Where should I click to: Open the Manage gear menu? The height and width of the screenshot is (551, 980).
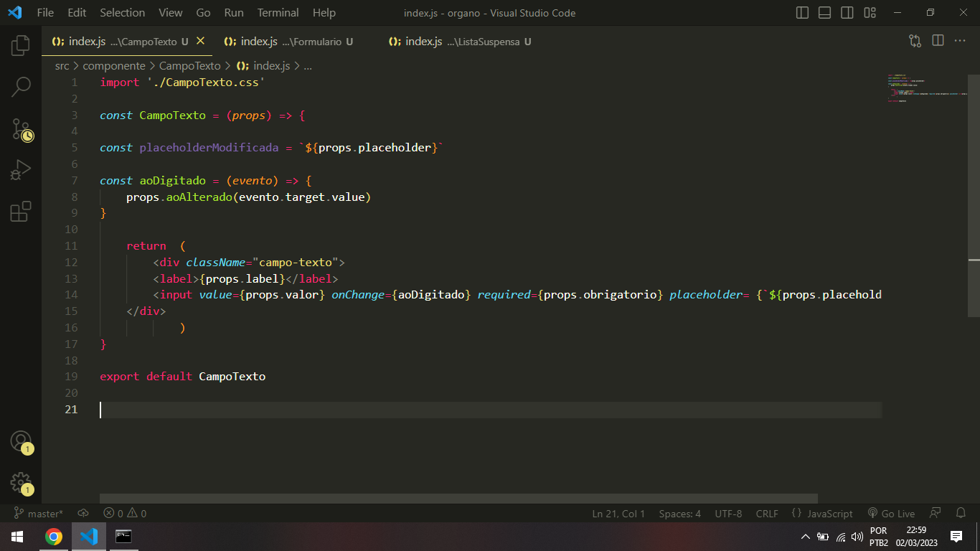[21, 482]
